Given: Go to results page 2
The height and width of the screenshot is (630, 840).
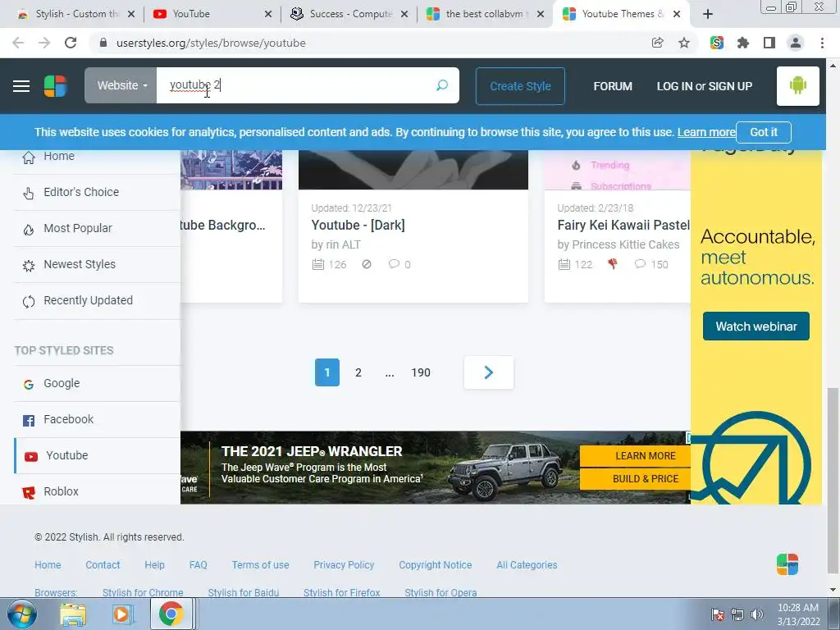Looking at the screenshot, I should click(358, 372).
